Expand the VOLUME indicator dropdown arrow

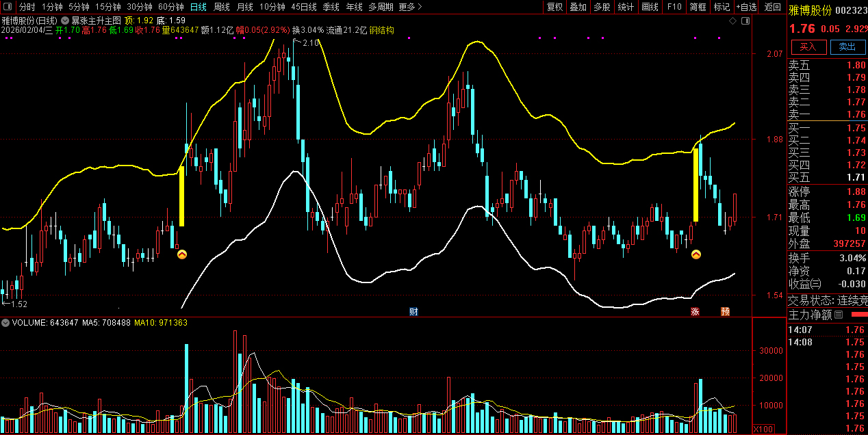(5, 322)
